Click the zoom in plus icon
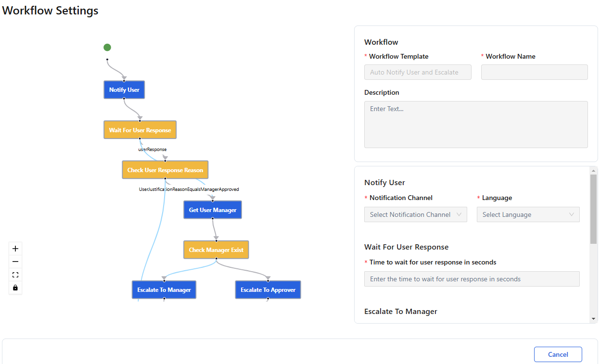The height and width of the screenshot is (364, 600). [x=15, y=249]
